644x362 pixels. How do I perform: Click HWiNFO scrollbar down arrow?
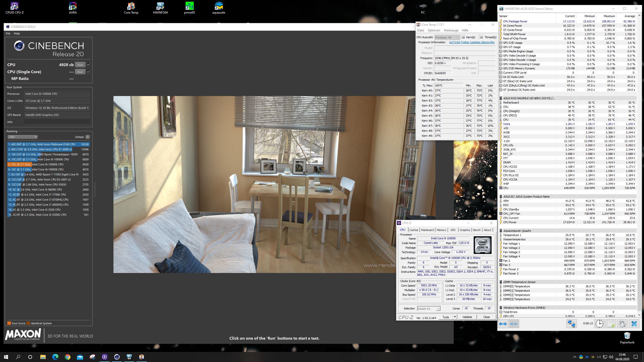tap(639, 315)
